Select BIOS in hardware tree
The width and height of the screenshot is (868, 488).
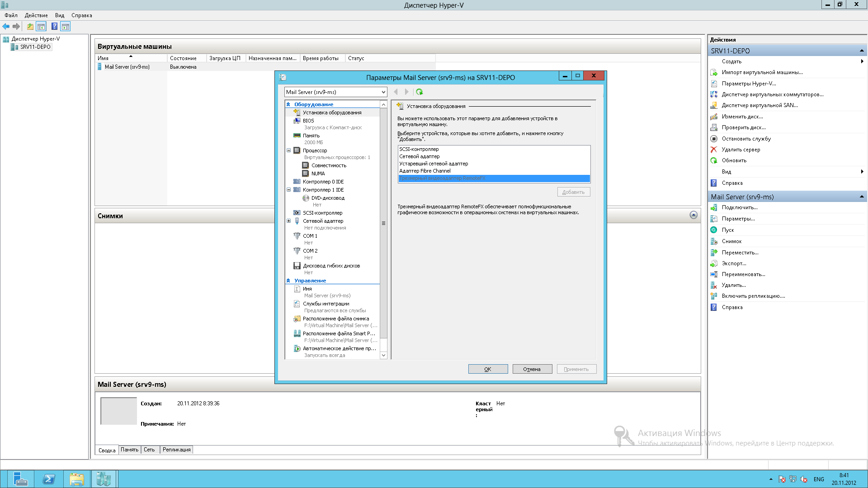click(x=308, y=121)
